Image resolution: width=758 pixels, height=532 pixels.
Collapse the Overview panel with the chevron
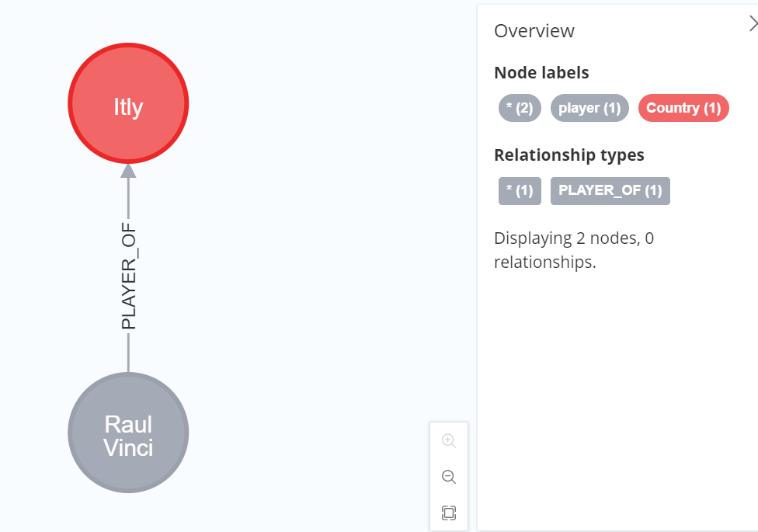753,23
